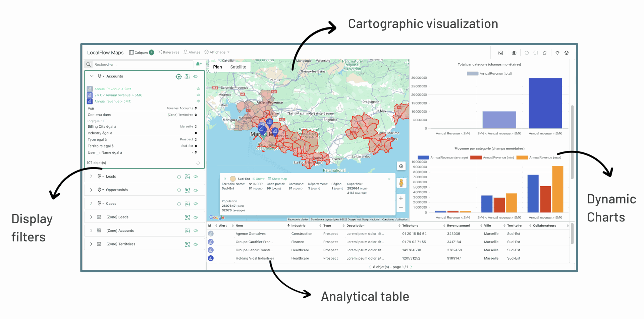Screen dimensions: 644x319
Task: Hide the [Zone] Territoires layer
Action: pyautogui.click(x=196, y=244)
